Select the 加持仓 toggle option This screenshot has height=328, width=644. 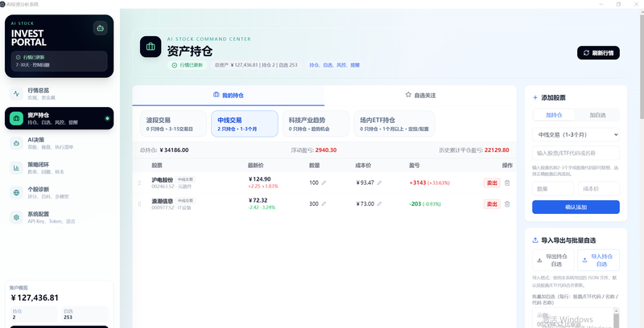pos(554,115)
